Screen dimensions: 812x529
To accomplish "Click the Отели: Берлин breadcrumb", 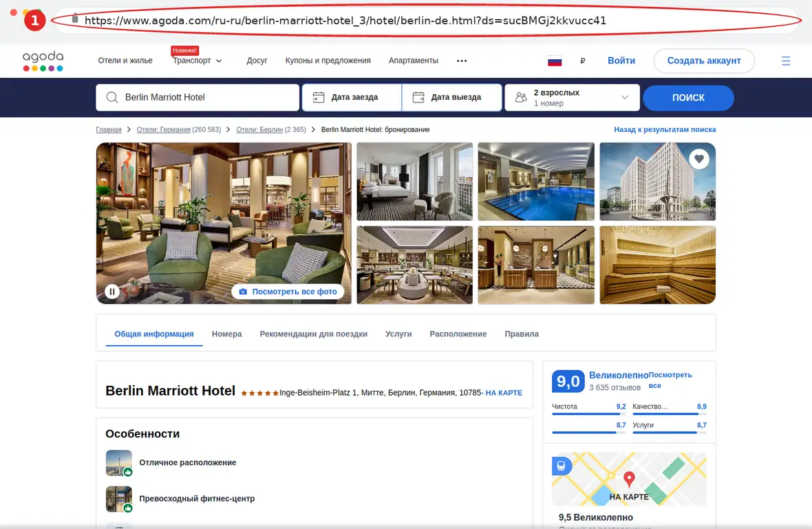I will coord(259,129).
